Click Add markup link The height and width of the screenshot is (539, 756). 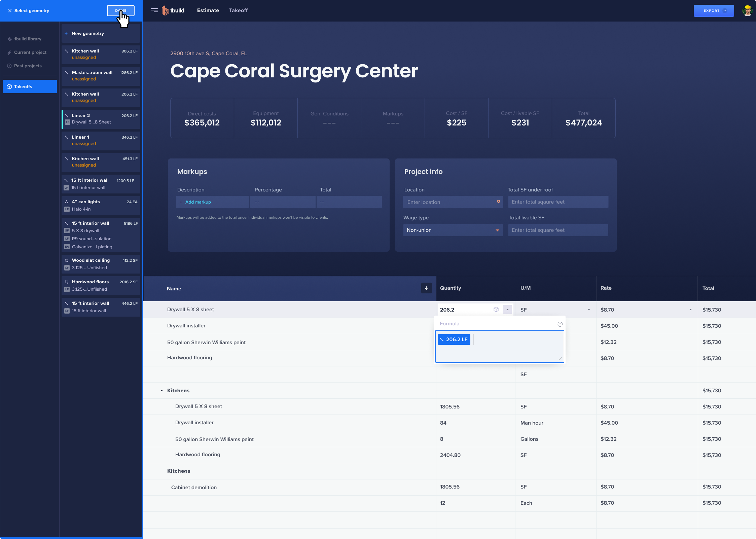point(198,202)
